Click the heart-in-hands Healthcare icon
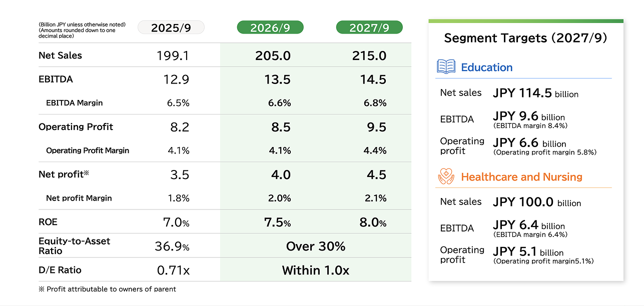 (446, 176)
